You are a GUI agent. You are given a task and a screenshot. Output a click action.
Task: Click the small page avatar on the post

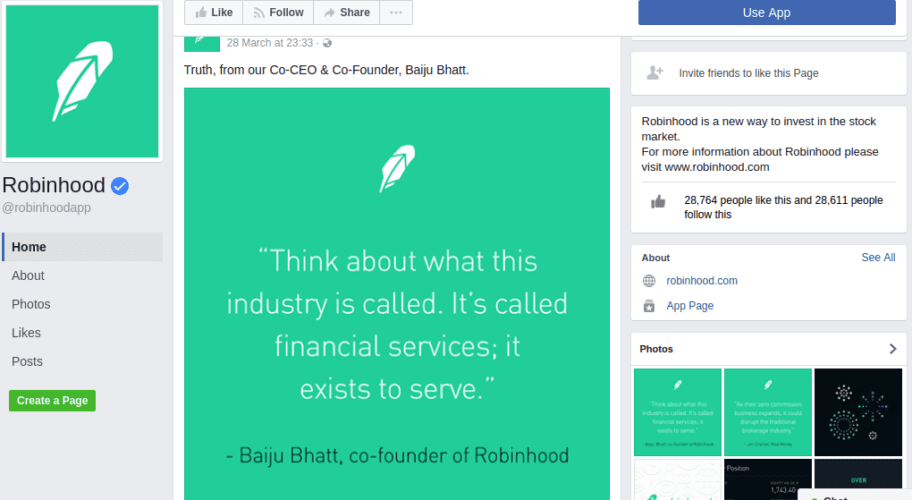click(202, 40)
